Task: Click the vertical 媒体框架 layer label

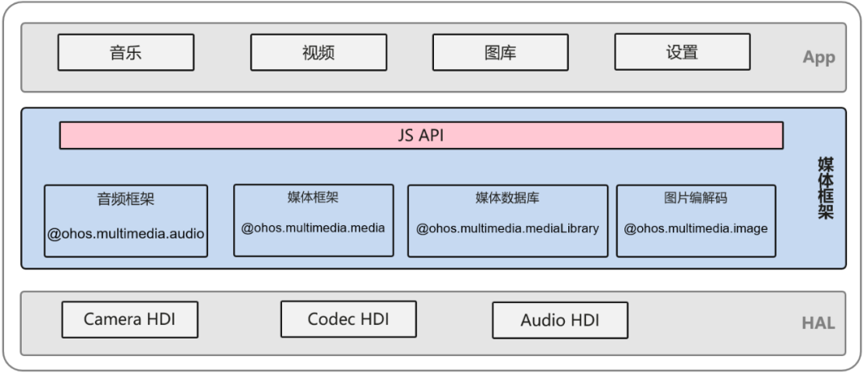Action: [825, 188]
